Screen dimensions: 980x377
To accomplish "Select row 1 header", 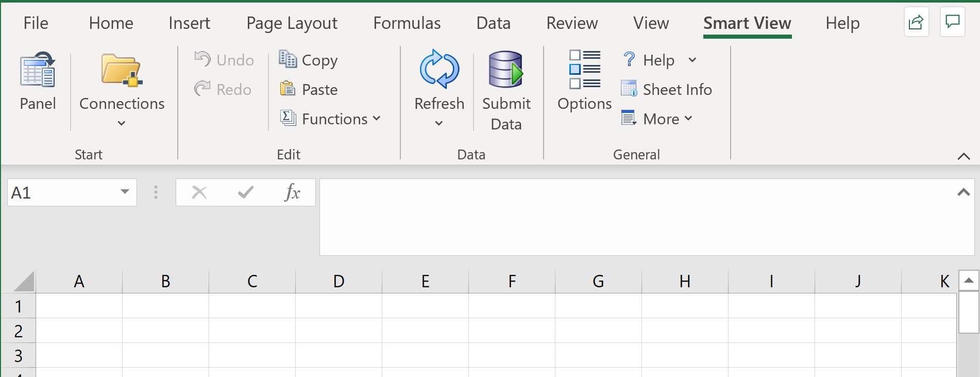I will [18, 306].
